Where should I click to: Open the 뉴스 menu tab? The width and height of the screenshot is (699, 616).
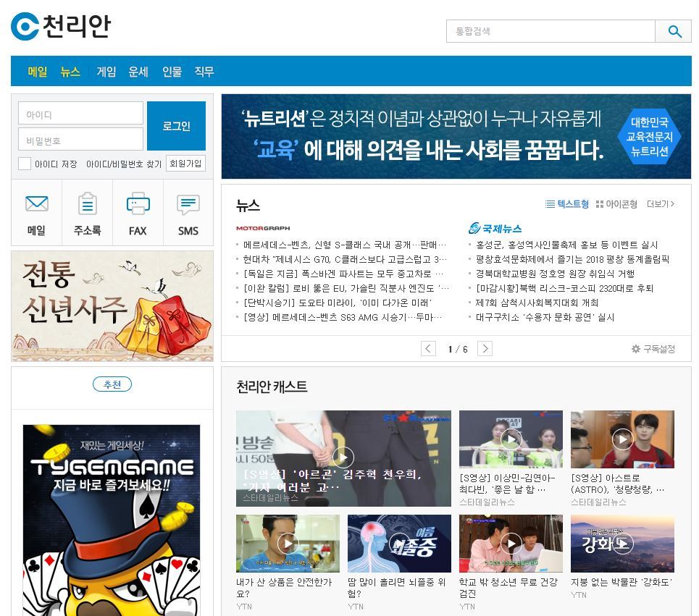tap(70, 72)
